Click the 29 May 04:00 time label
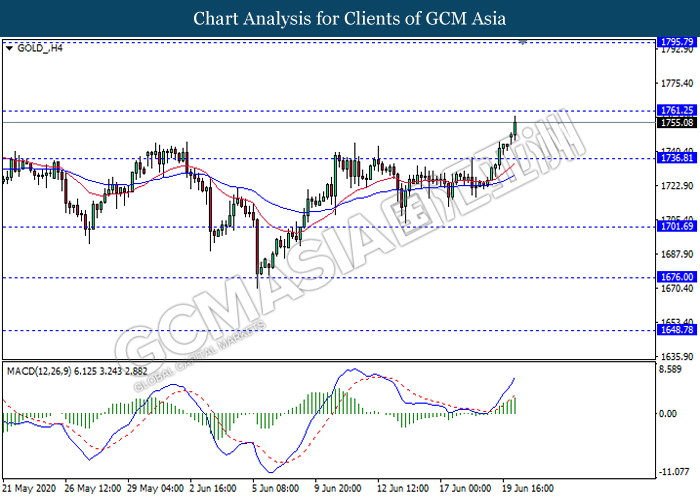 (155, 488)
